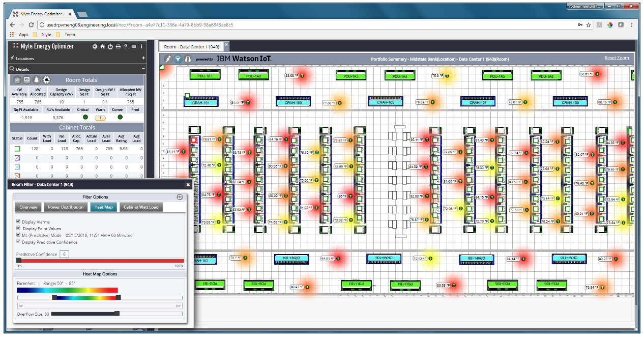Click the bell alarm icon in Room Totals
Viewport: 644px width, 337px height.
(x=37, y=80)
